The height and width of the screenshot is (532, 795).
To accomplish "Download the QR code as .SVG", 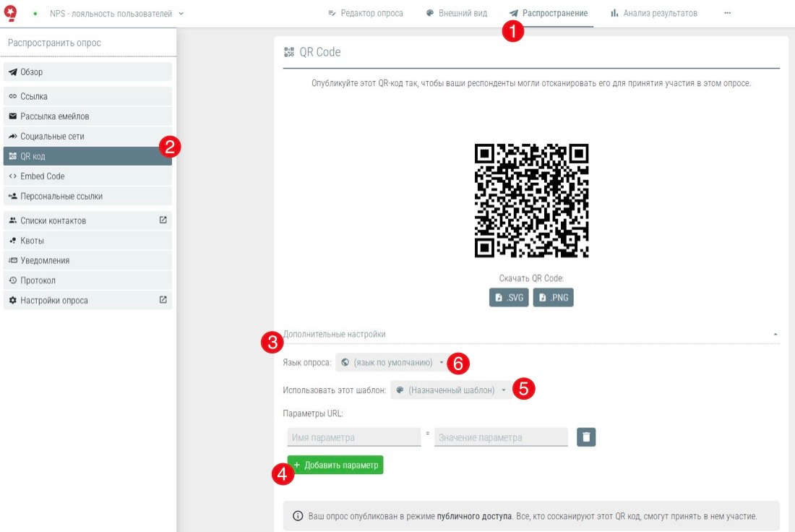I will (x=509, y=298).
